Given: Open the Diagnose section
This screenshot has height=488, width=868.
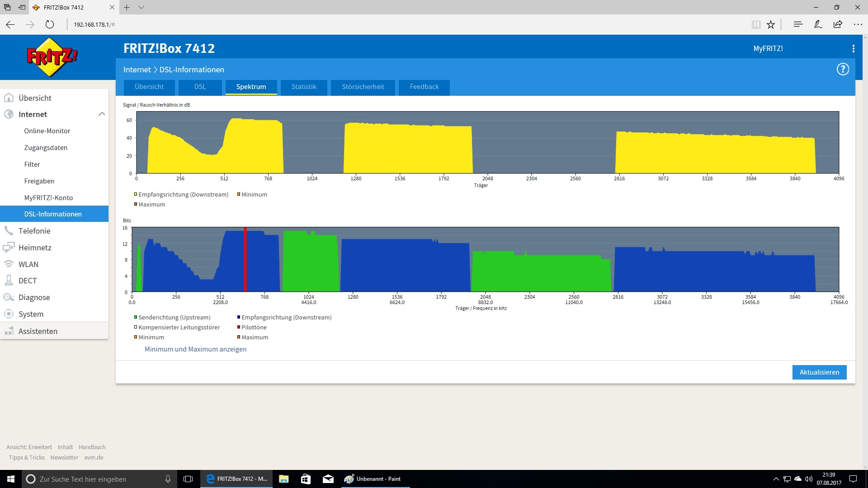Looking at the screenshot, I should pos(34,297).
